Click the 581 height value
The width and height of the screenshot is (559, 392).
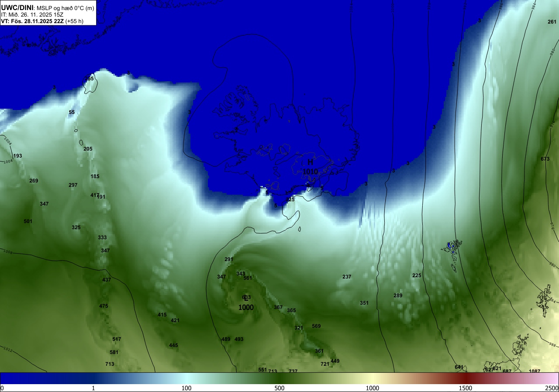click(114, 352)
